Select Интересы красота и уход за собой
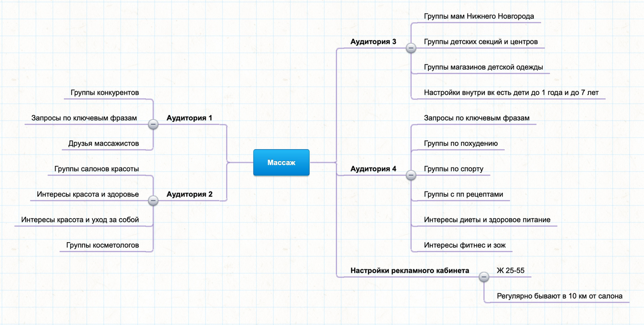 [x=80, y=220]
